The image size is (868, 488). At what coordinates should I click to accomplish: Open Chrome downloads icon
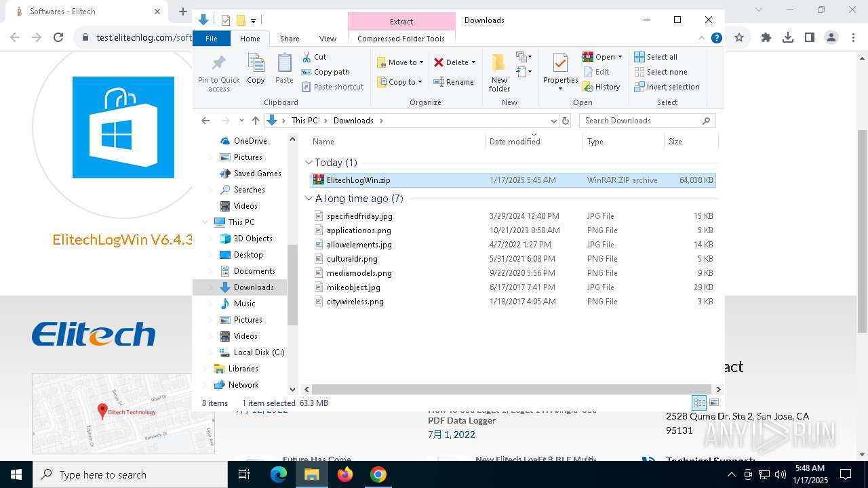(788, 38)
